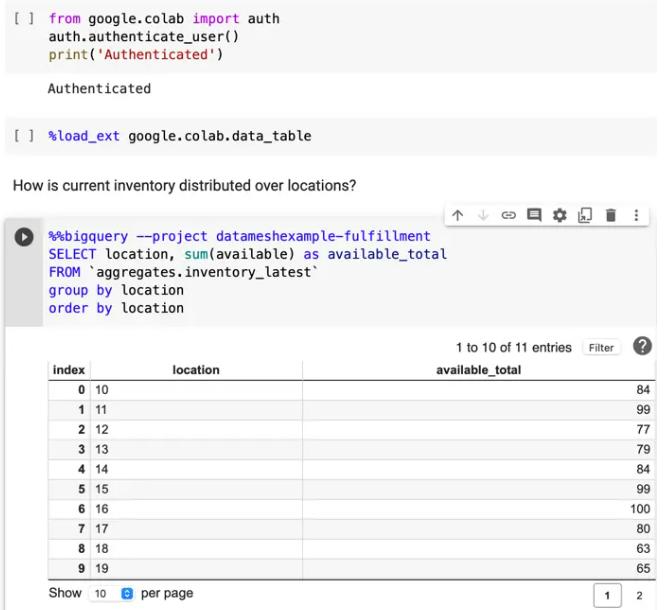Image resolution: width=666 pixels, height=610 pixels.
Task: Go to page 2 of the table
Action: point(639,596)
